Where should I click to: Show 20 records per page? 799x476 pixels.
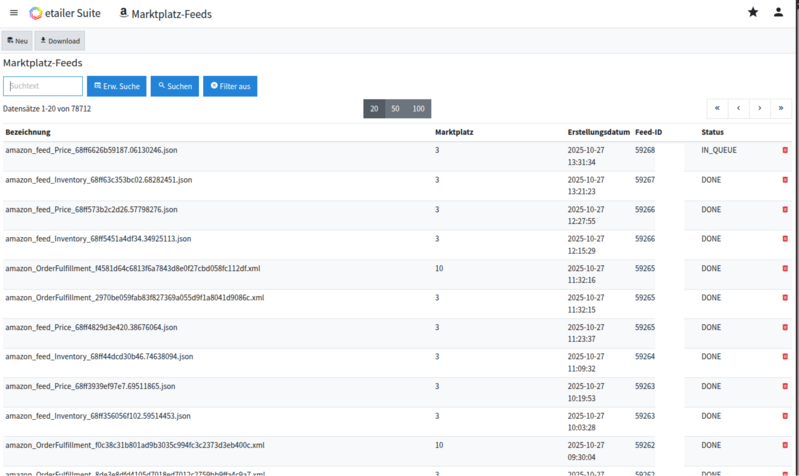click(374, 108)
